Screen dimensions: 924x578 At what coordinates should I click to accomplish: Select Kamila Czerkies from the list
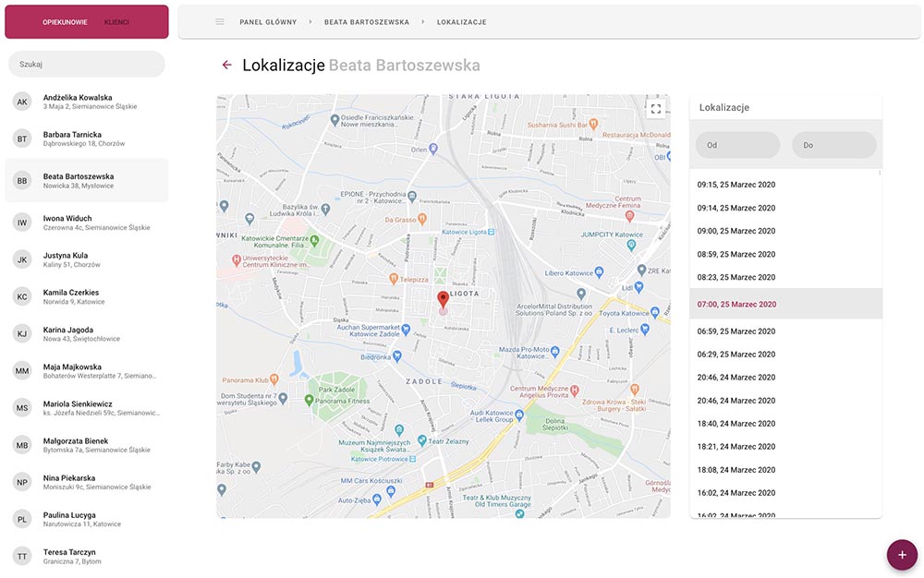71,296
